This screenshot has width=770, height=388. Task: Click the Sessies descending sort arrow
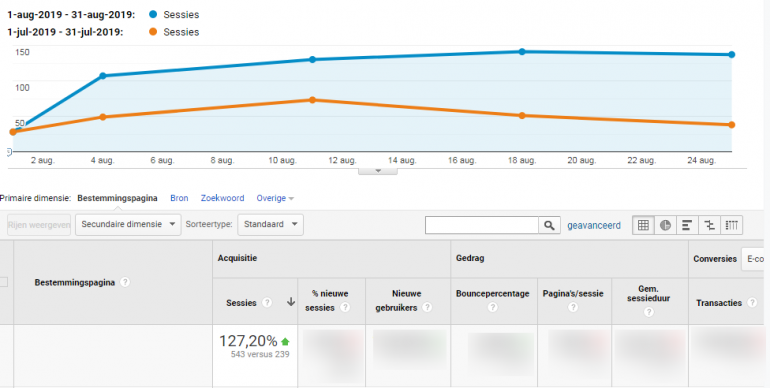(291, 302)
